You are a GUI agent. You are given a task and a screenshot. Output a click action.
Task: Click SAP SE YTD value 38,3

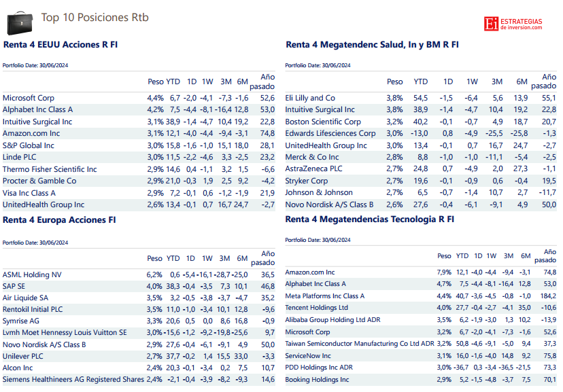(x=173, y=286)
